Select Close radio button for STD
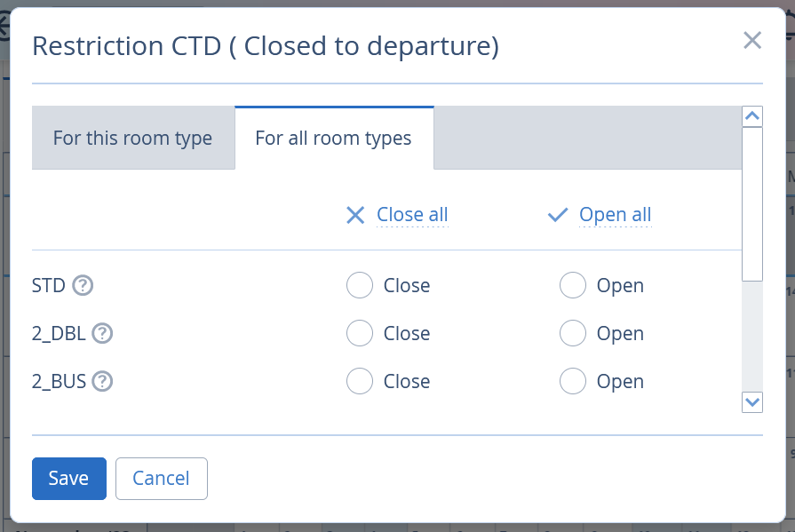Viewport: 795px width, 532px height. (360, 285)
